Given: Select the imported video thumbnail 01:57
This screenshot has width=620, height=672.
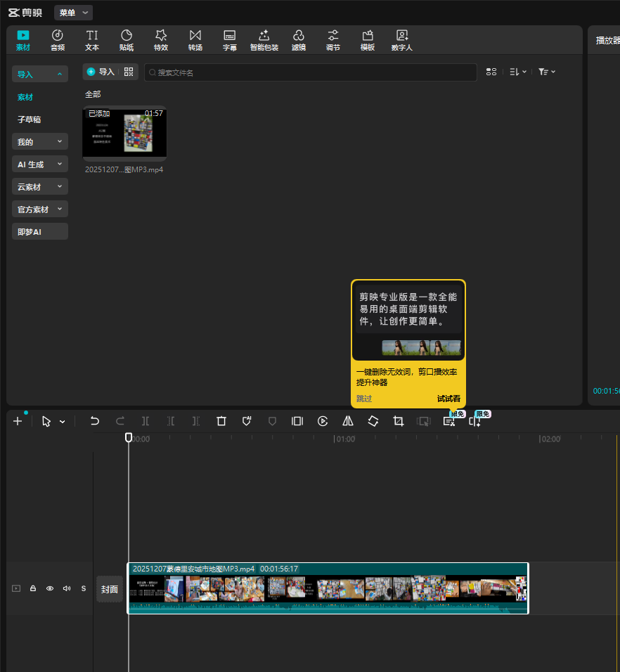Looking at the screenshot, I should coord(124,133).
